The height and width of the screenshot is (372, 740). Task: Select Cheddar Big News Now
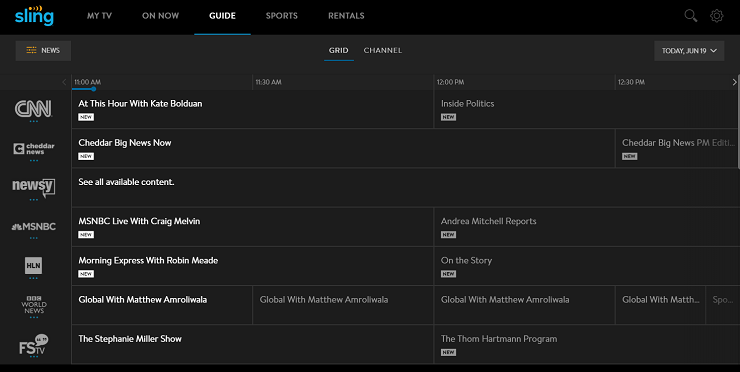(343, 148)
